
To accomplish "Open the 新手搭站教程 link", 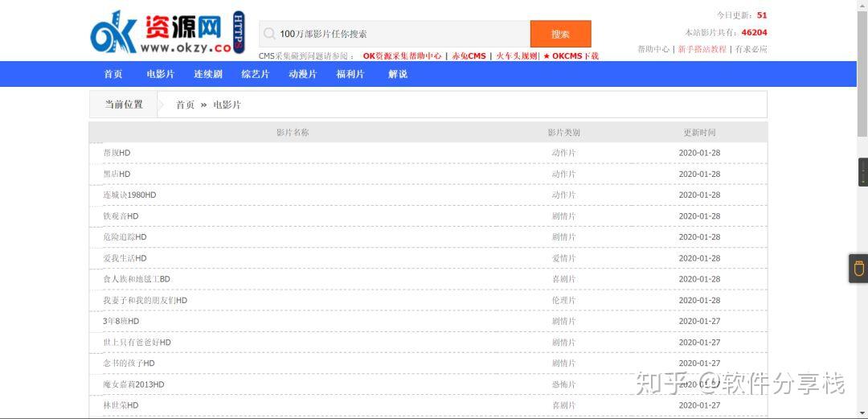I will (x=702, y=49).
